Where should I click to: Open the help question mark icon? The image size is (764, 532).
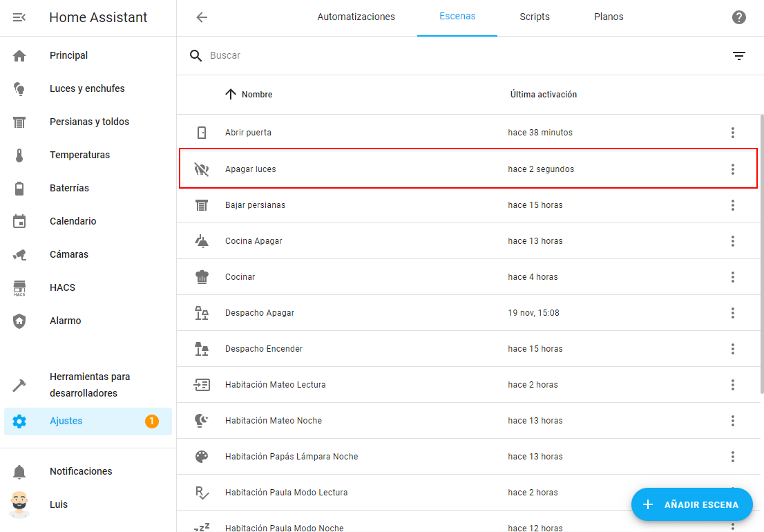coord(739,17)
